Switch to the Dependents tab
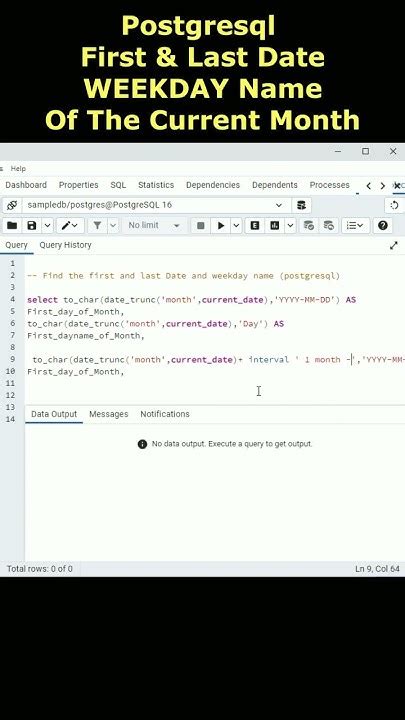The width and height of the screenshot is (405, 720). (275, 185)
